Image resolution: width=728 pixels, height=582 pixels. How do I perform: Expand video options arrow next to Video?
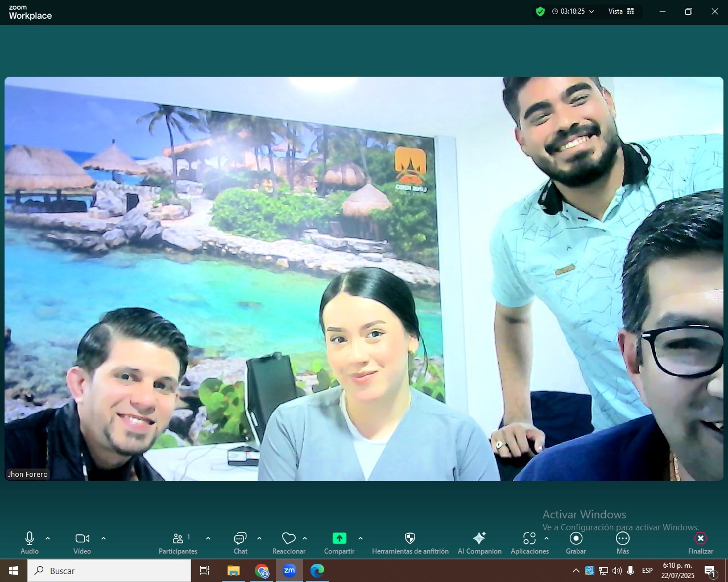click(104, 538)
